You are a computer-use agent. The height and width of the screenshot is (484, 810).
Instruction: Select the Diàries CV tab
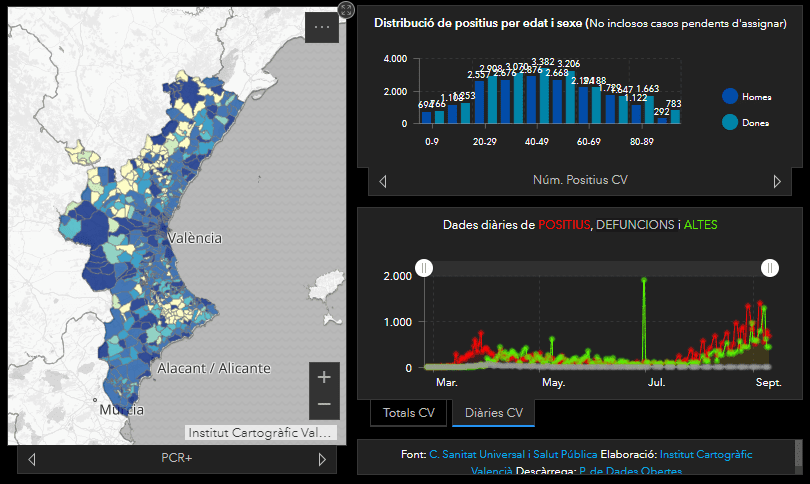click(x=493, y=413)
